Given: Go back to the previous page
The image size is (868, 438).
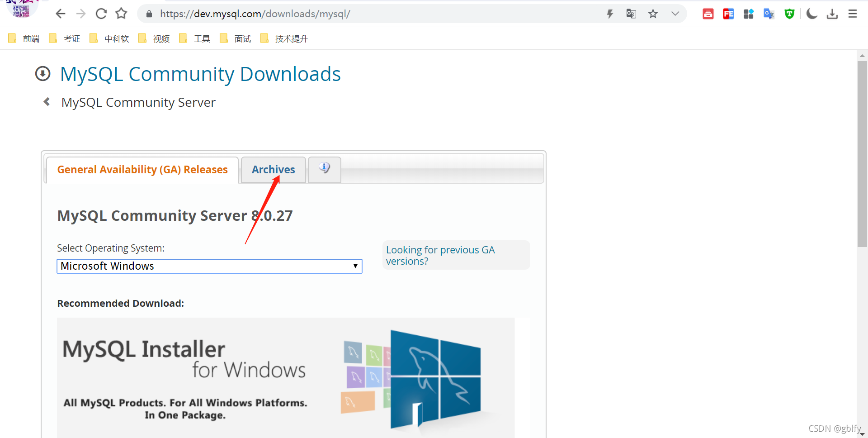Looking at the screenshot, I should tap(60, 14).
